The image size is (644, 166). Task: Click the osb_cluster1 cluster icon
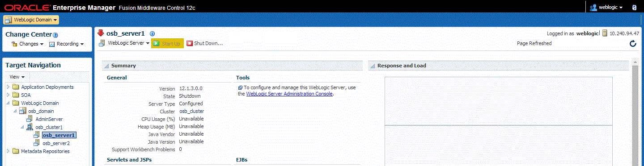pyautogui.click(x=30, y=127)
